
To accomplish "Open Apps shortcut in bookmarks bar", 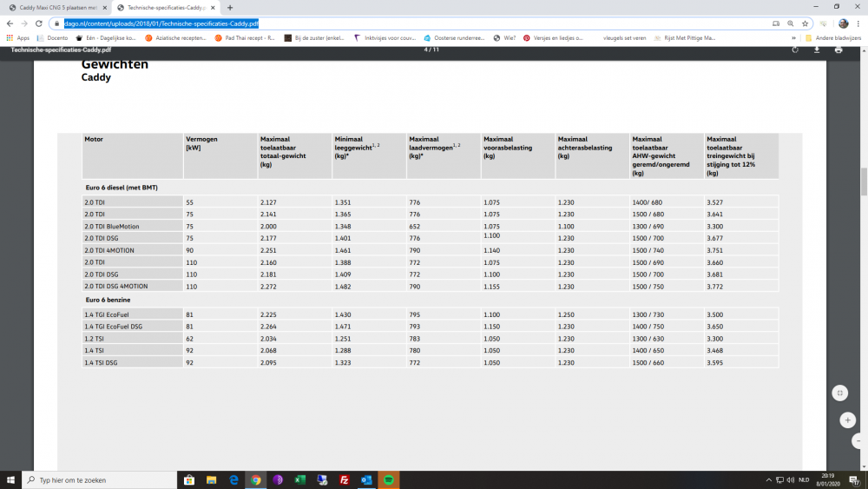I will [17, 38].
